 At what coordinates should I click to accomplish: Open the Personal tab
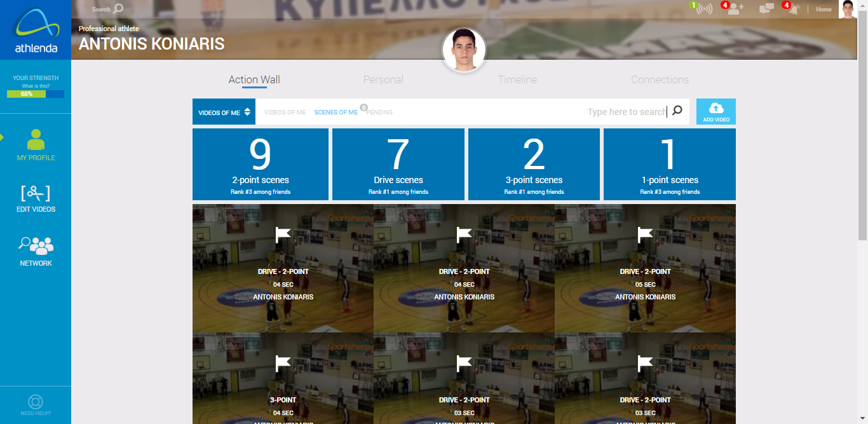383,79
